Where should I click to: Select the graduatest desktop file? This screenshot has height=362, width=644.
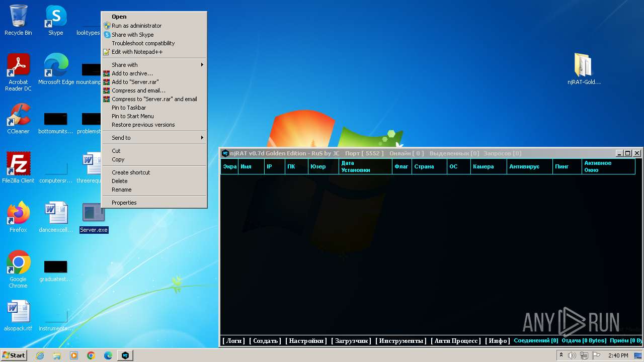tap(56, 270)
